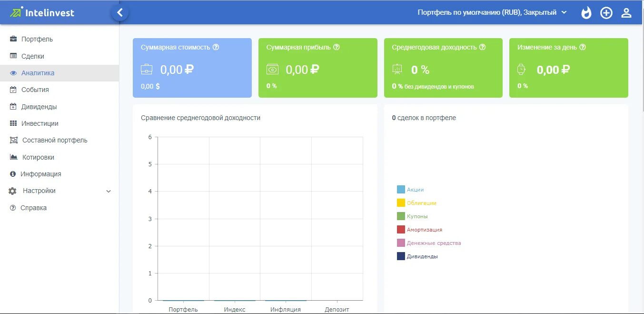This screenshot has height=314, width=644.
Task: Click the fire icon in the top bar
Action: click(586, 12)
